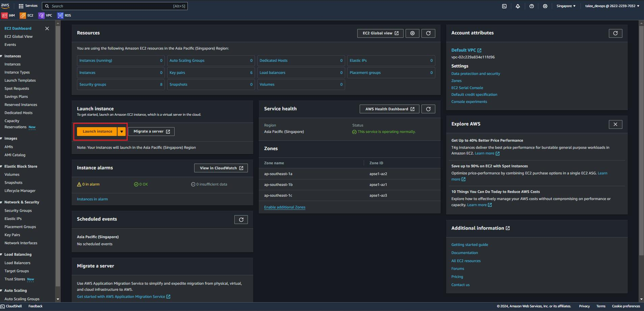
Task: Open Target Groups in sidebar
Action: click(17, 271)
